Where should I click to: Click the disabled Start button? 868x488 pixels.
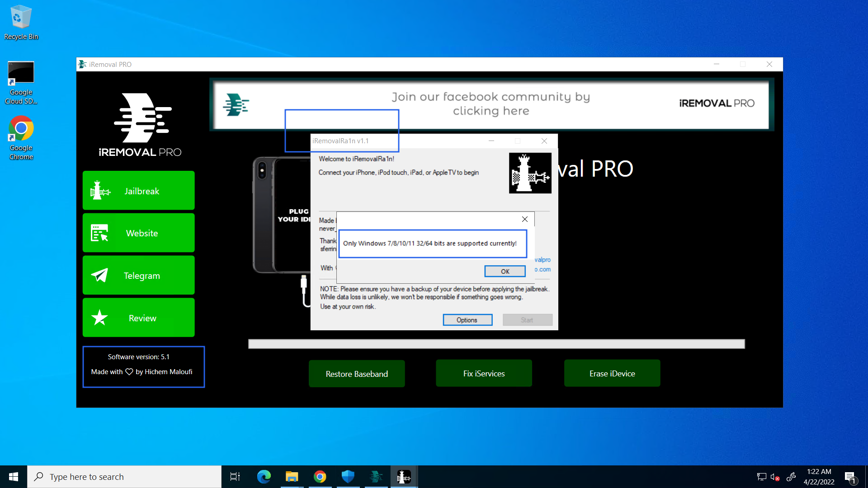point(527,320)
